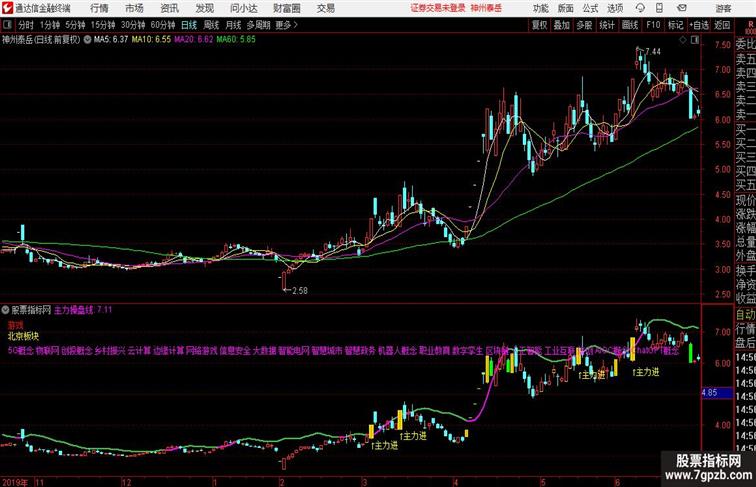This screenshot has height=487, width=756.
Task: Select the 周线 weekly tab
Action: (211, 25)
